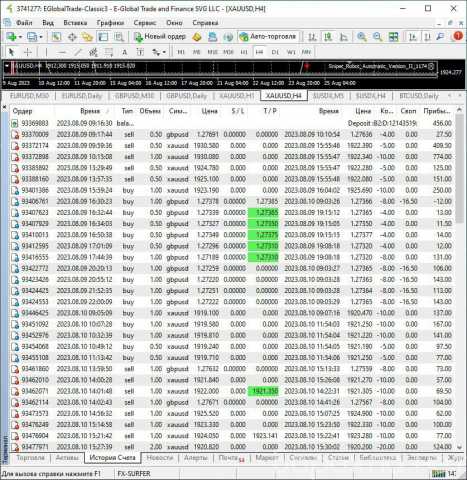Open the Файл menu
Screen dimensions: 467x480
point(24,23)
